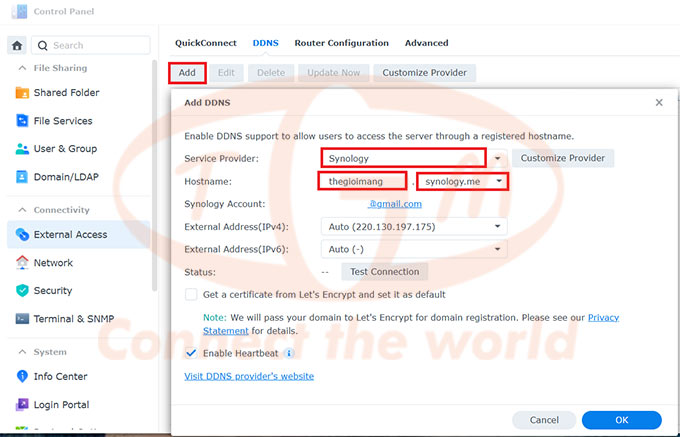The height and width of the screenshot is (437, 680).
Task: Open Domain/LDAP icon
Action: tap(22, 177)
